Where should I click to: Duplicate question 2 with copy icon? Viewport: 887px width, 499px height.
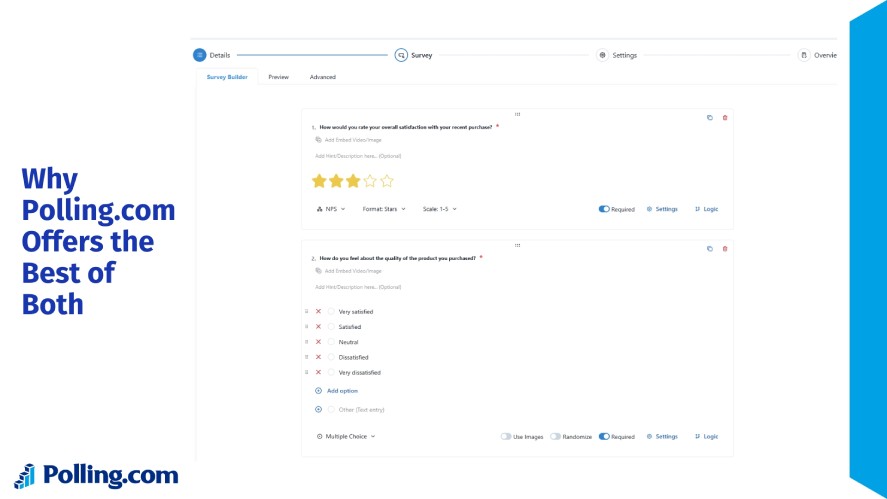coord(709,249)
